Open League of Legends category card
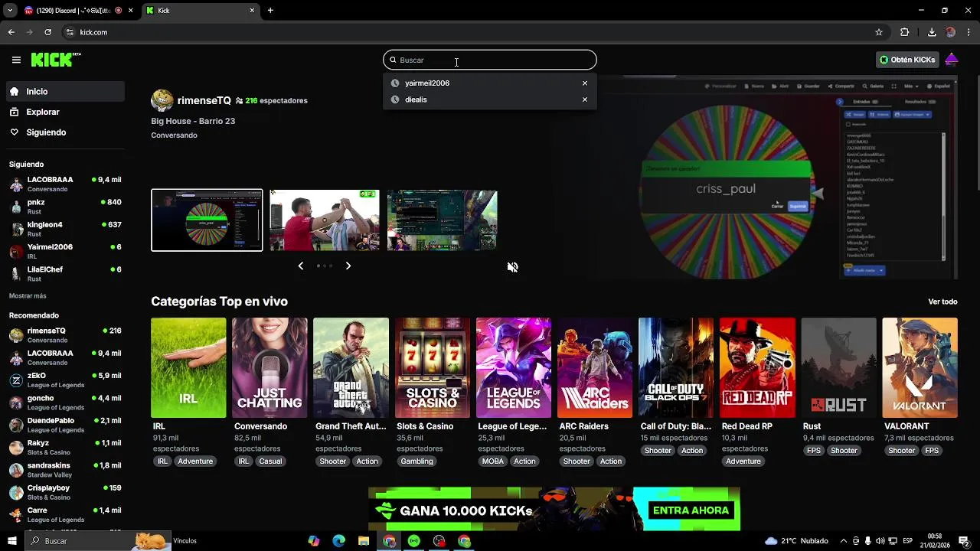980x551 pixels. pos(514,368)
